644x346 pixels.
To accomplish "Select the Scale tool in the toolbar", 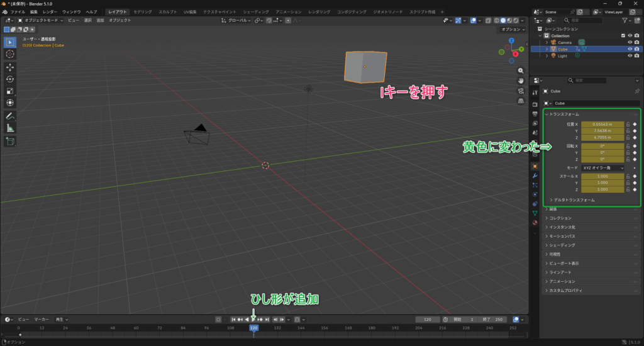I will click(x=10, y=91).
